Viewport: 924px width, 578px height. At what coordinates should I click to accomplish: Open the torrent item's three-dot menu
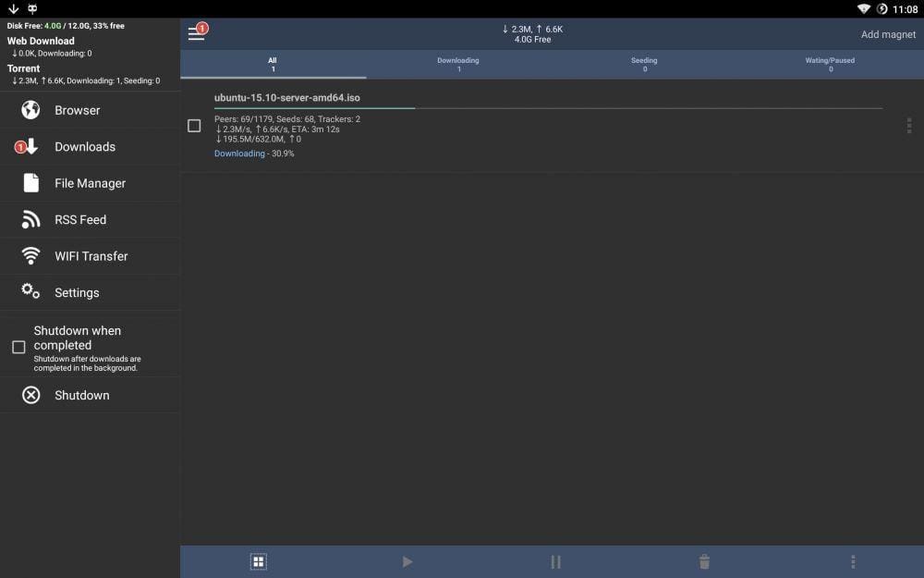[909, 126]
